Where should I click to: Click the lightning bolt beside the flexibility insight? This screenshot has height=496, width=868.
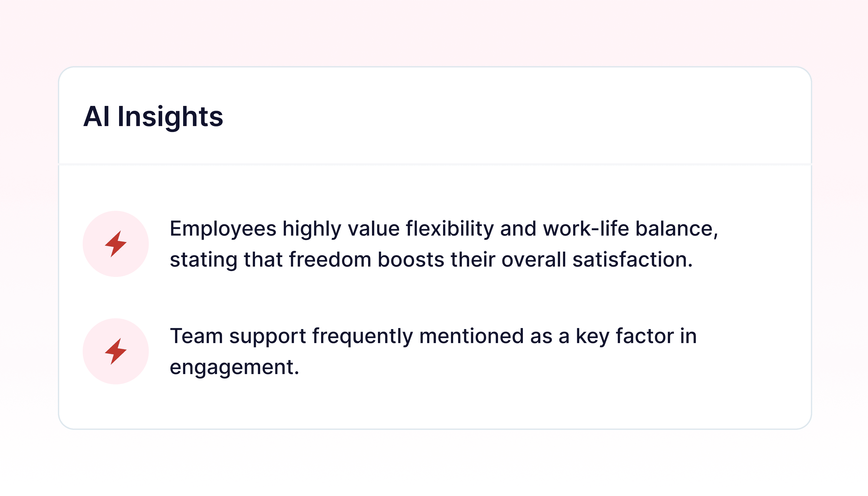pyautogui.click(x=115, y=244)
